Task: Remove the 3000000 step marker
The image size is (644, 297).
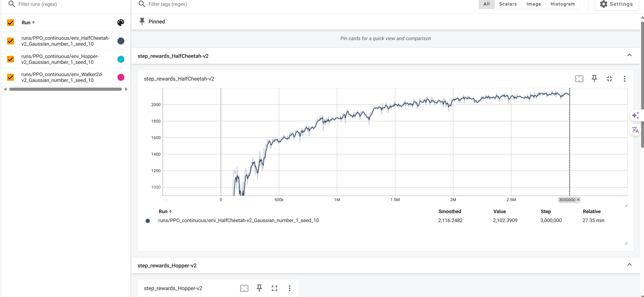Action: click(x=578, y=200)
